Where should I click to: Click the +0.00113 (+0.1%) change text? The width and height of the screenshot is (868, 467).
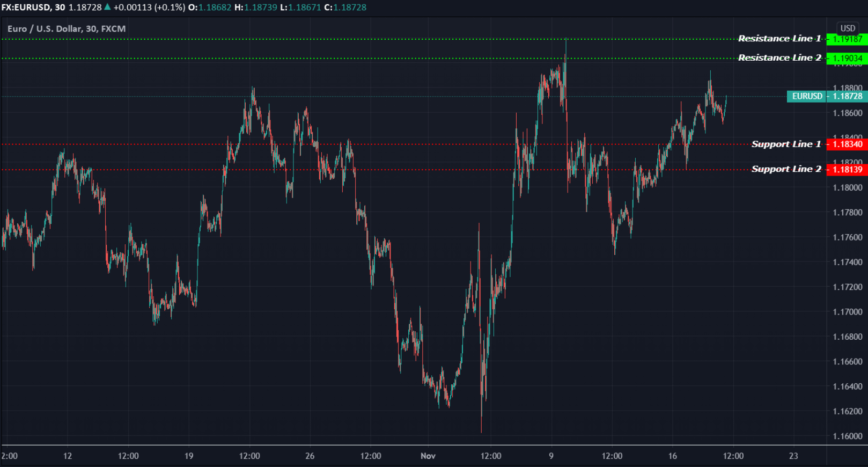[x=149, y=8]
